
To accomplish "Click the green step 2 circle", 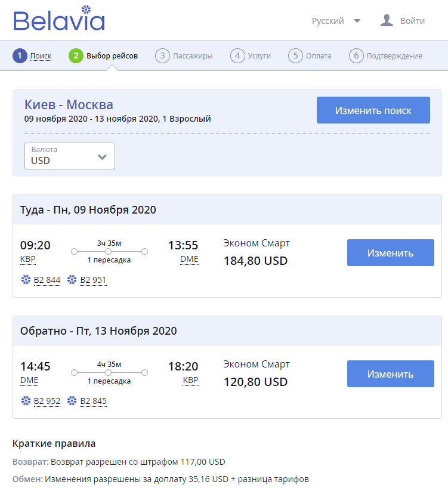I will click(76, 55).
